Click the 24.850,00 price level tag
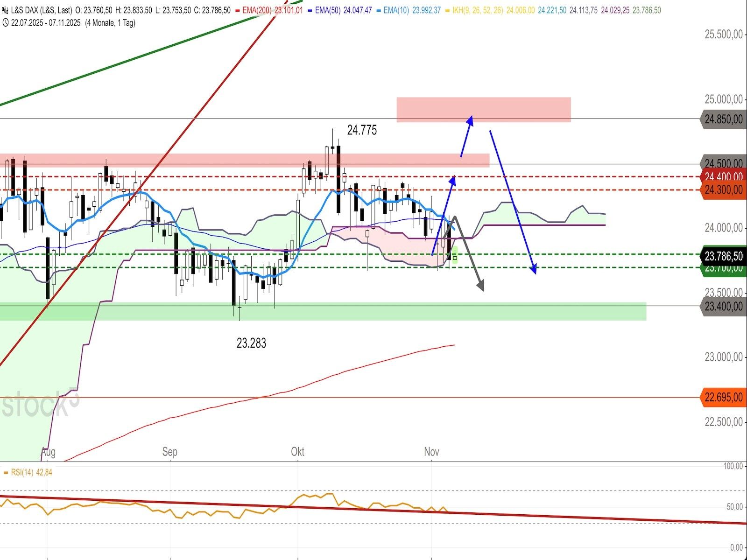The image size is (747, 560). (x=723, y=119)
